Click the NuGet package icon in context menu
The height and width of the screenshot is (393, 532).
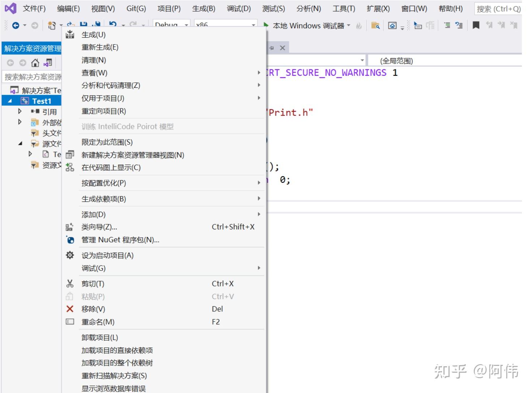70,239
